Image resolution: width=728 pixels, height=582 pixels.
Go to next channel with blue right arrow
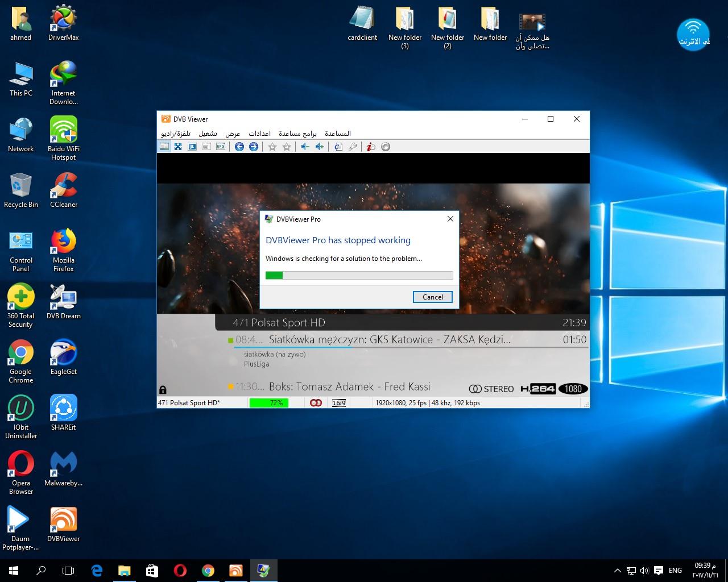254,147
